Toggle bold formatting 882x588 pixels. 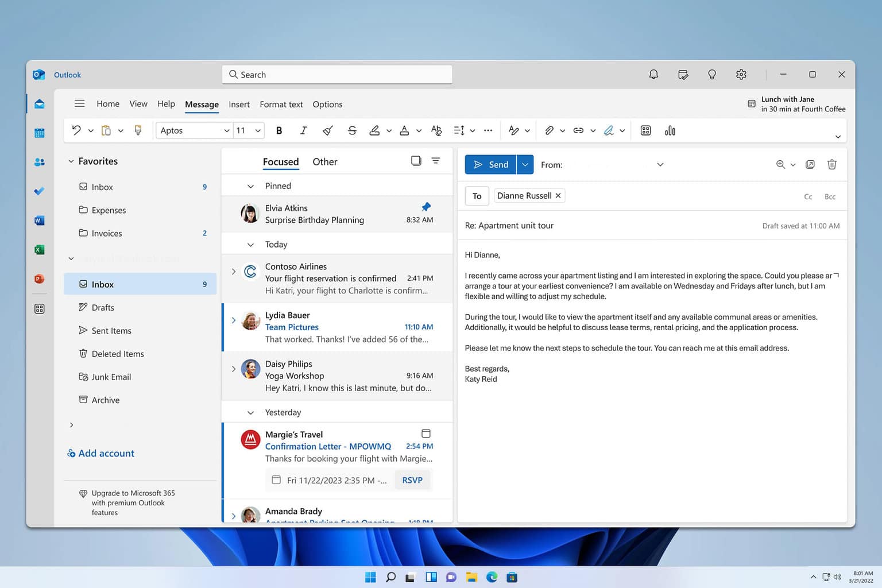point(279,130)
